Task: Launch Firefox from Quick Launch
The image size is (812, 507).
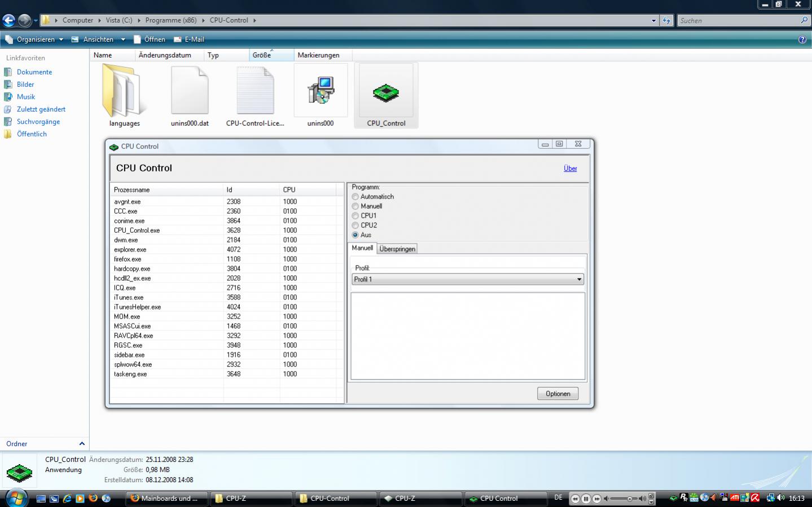Action: 93,499
